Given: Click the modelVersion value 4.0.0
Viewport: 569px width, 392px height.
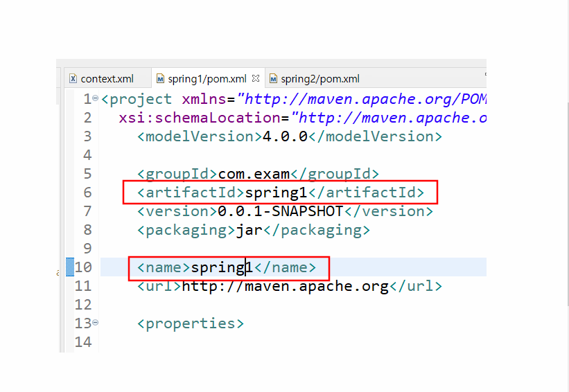Looking at the screenshot, I should click(x=285, y=136).
